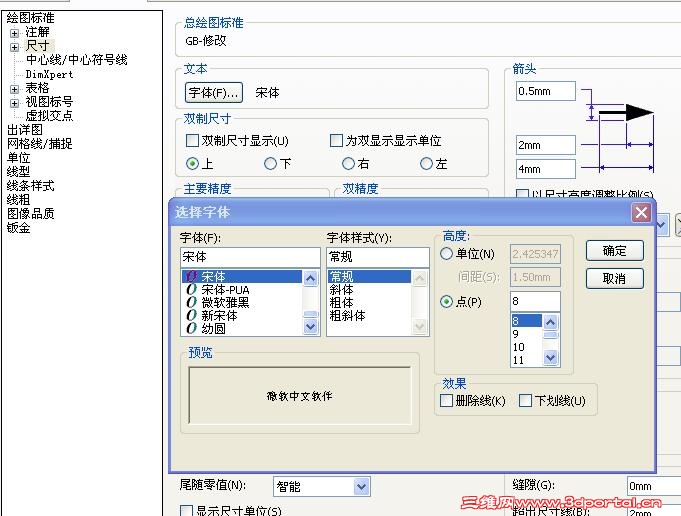The width and height of the screenshot is (681, 516).
Task: Choose 新宋体 font in the list
Action: pyautogui.click(x=242, y=315)
